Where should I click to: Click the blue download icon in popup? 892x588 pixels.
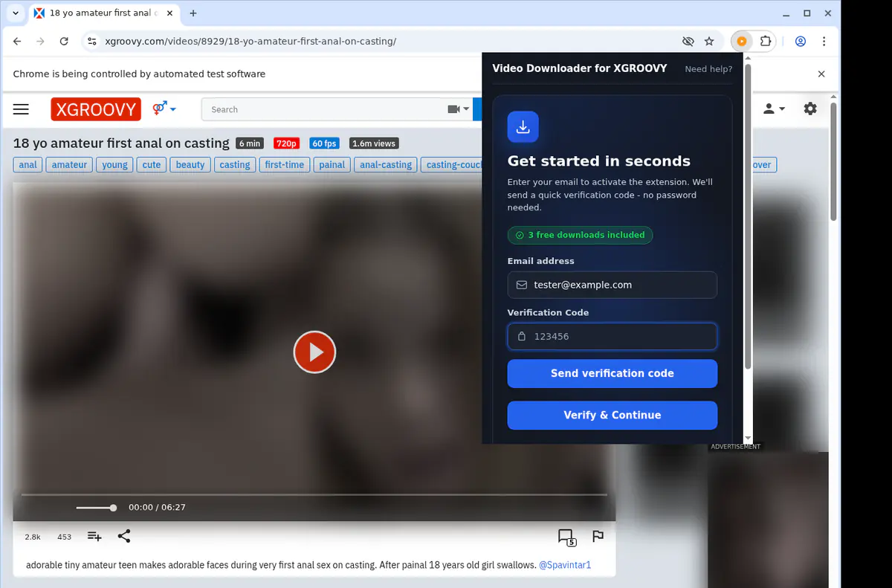coord(523,126)
